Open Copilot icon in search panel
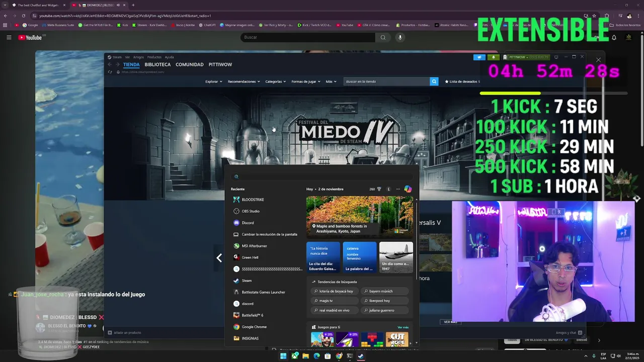This screenshot has height=362, width=644. point(408,189)
